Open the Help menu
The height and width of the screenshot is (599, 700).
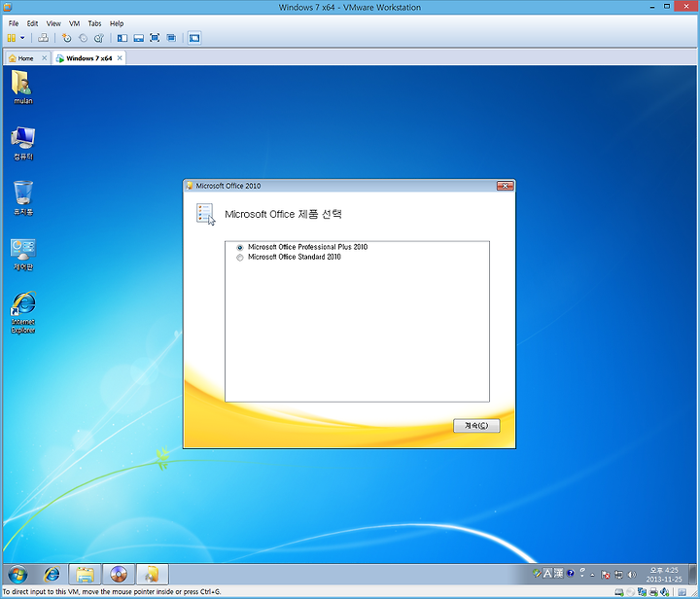pos(117,23)
